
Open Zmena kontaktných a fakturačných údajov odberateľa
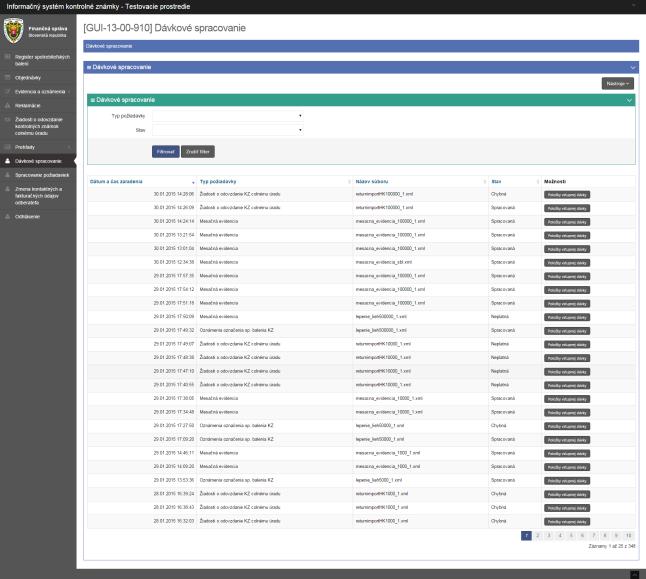click(38, 196)
